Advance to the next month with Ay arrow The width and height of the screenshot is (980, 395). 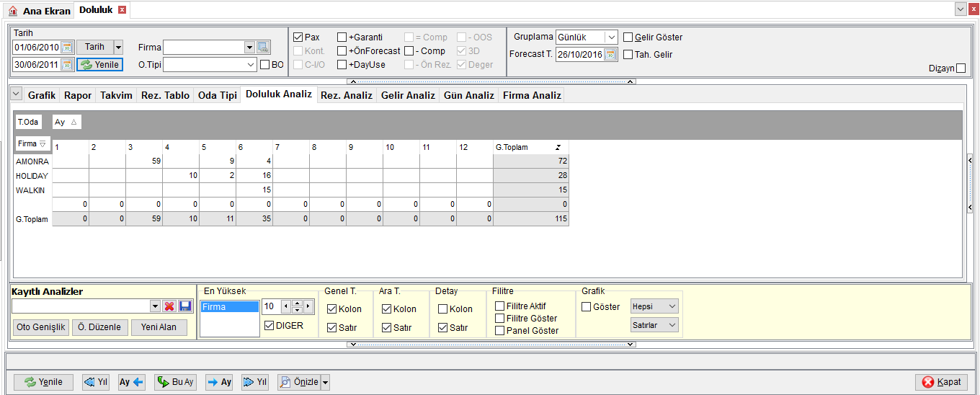pos(219,382)
